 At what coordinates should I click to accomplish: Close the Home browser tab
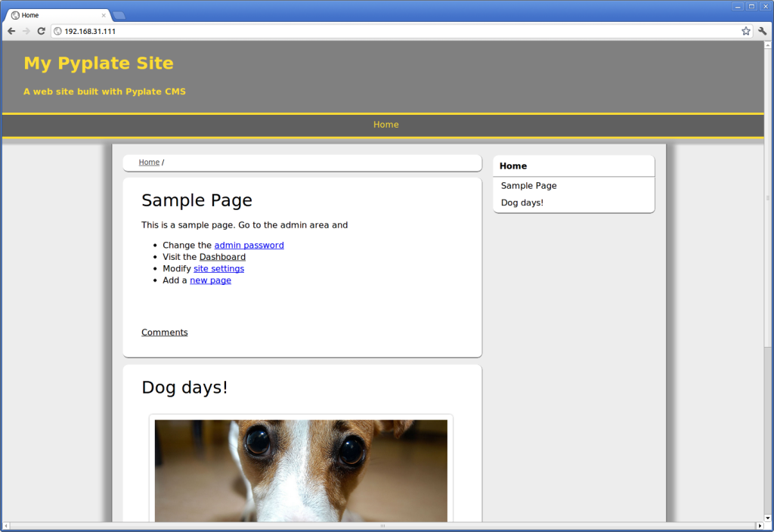104,15
